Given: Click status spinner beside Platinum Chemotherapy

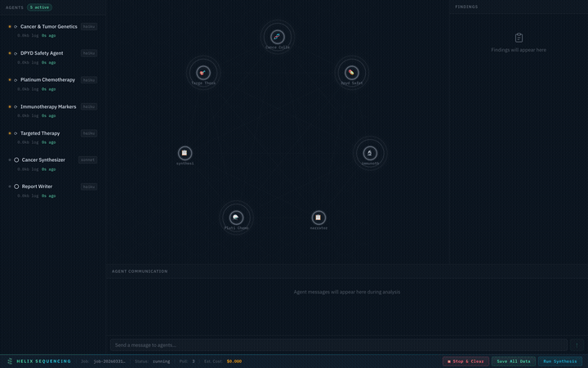Looking at the screenshot, I should click(16, 80).
